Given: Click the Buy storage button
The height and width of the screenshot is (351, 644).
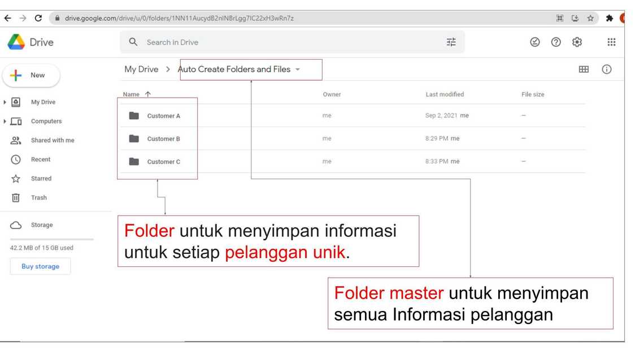Looking at the screenshot, I should (40, 266).
